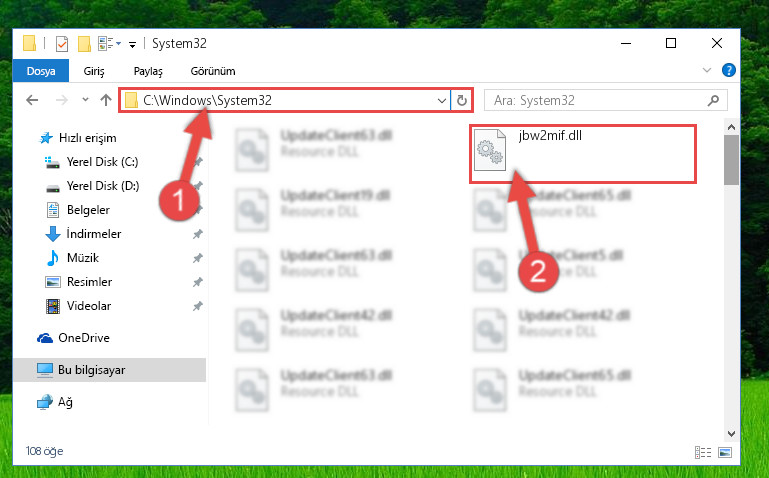
Task: Open the Dosya menu tab
Action: (x=41, y=71)
